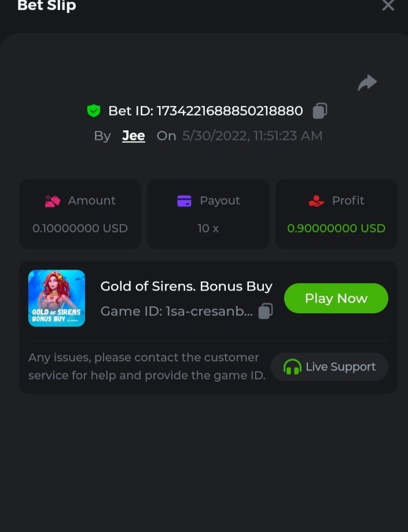
Task: Click the 0.10000000 USD amount value
Action: pos(80,228)
